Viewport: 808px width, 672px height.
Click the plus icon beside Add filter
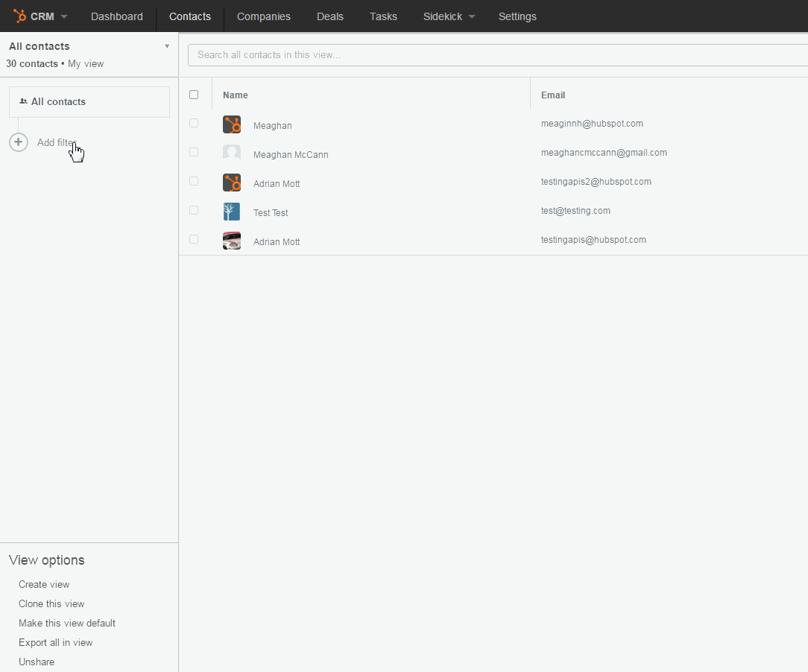(19, 142)
